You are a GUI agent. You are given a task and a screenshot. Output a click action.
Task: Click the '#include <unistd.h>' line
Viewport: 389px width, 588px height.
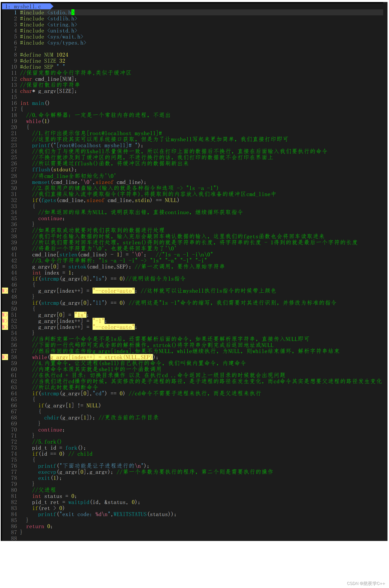tap(49, 31)
